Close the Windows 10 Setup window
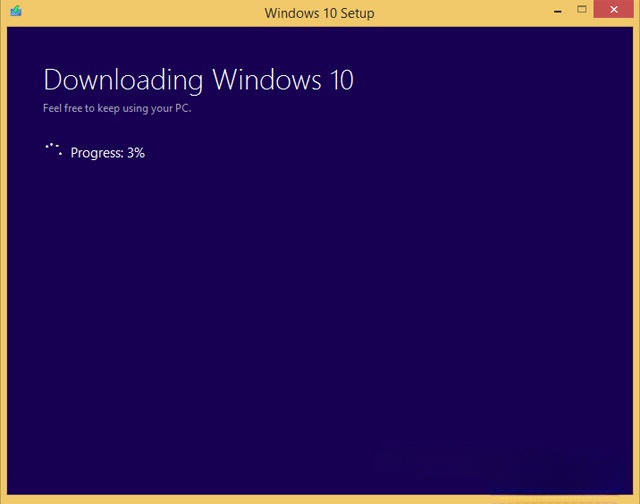The width and height of the screenshot is (640, 504). click(x=613, y=9)
